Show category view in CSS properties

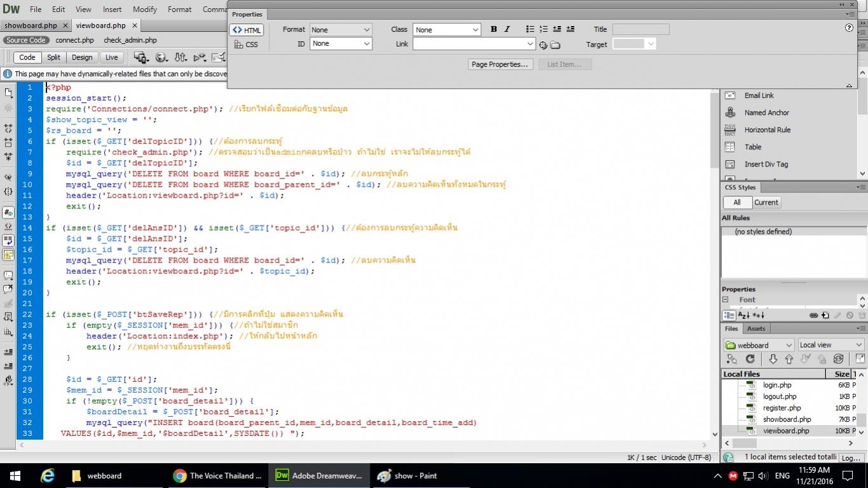pos(729,315)
